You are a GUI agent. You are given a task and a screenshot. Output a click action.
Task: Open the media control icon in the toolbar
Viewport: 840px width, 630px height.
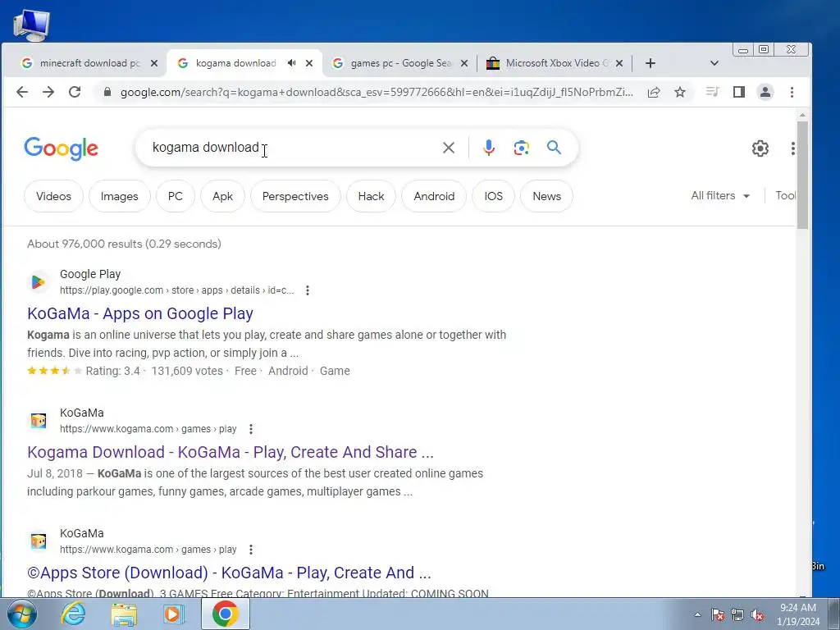click(x=712, y=92)
